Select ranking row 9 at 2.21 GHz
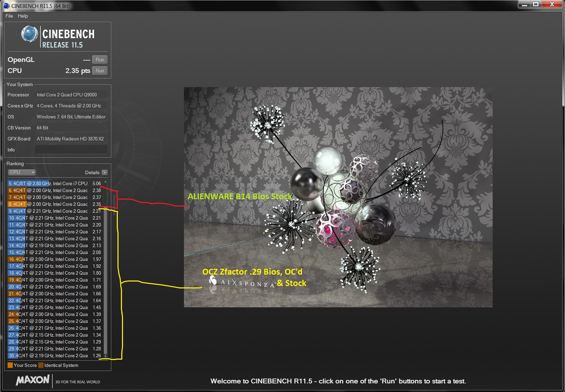This screenshot has width=565, height=392. click(55, 211)
